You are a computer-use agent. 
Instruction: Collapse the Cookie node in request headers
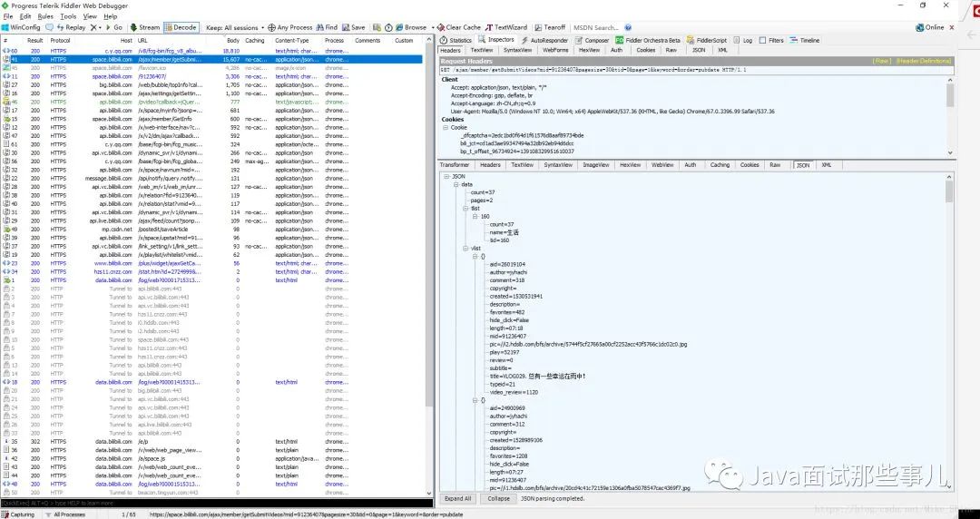click(x=446, y=128)
